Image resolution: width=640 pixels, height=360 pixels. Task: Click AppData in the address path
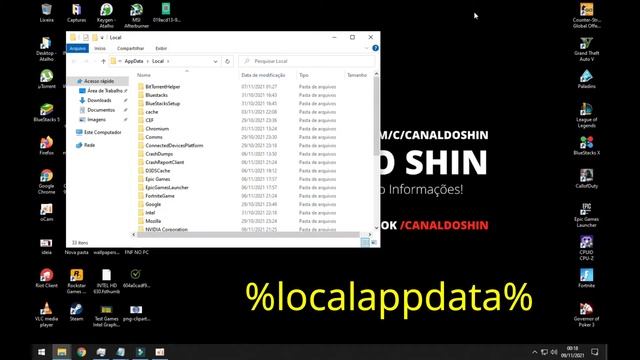point(134,61)
